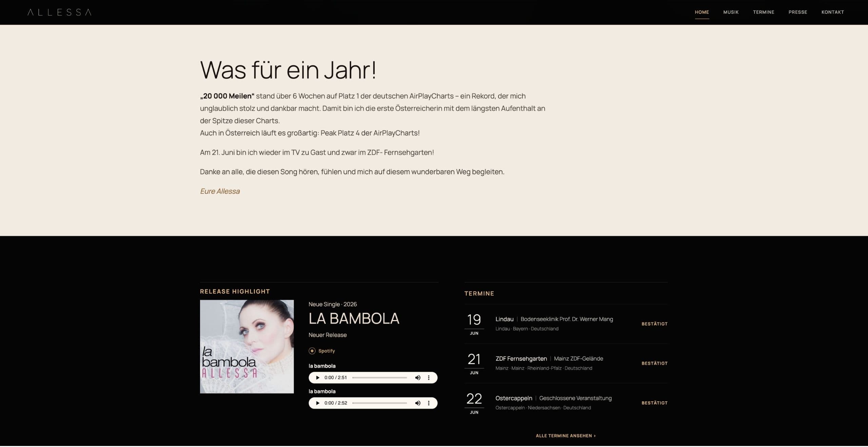The height and width of the screenshot is (447, 868).
Task: Click the Eure Allessa signature text
Action: (x=220, y=191)
